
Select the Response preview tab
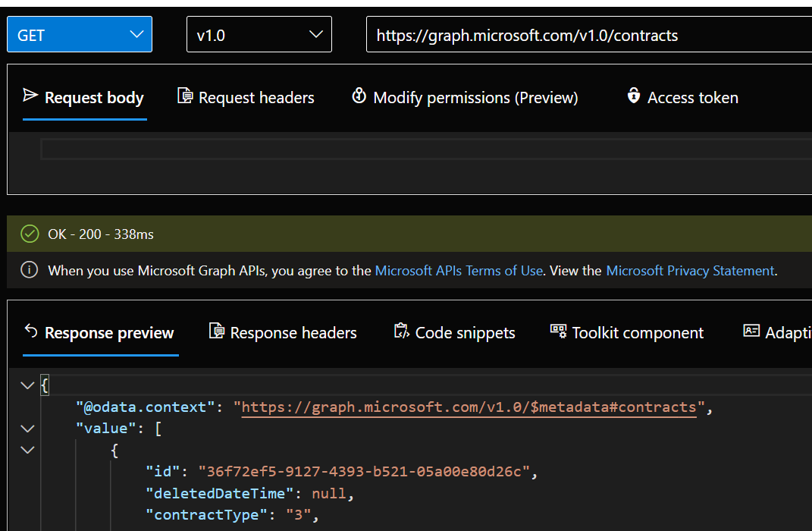[101, 332]
